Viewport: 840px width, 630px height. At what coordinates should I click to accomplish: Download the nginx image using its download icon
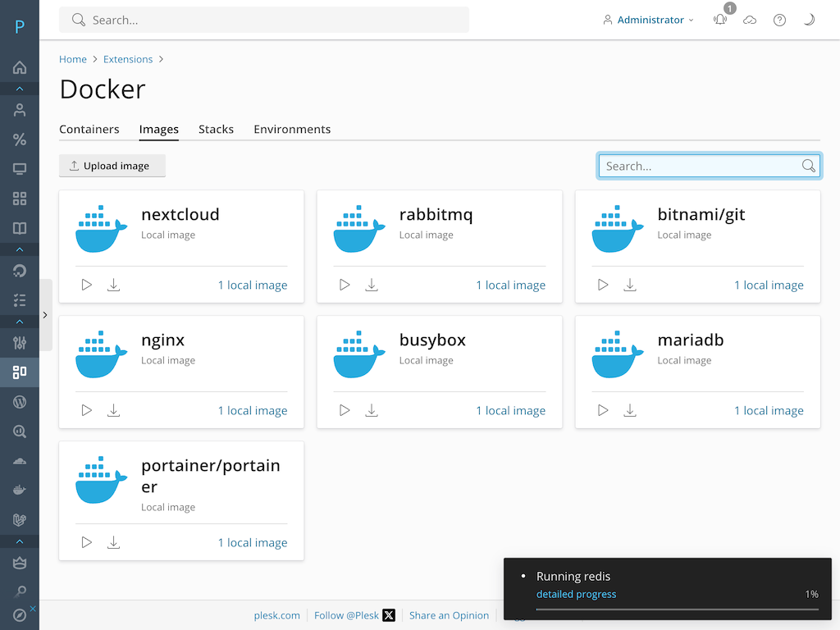coord(114,410)
